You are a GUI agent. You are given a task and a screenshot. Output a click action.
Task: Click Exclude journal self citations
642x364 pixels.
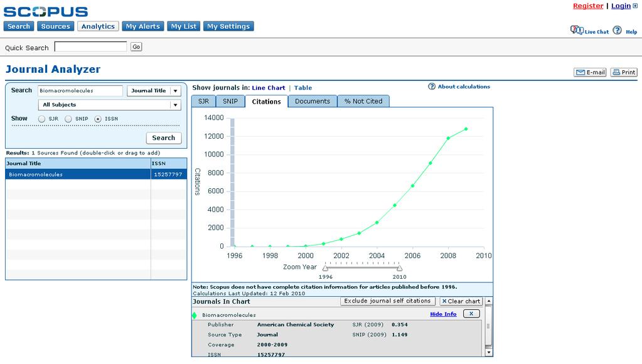point(387,301)
